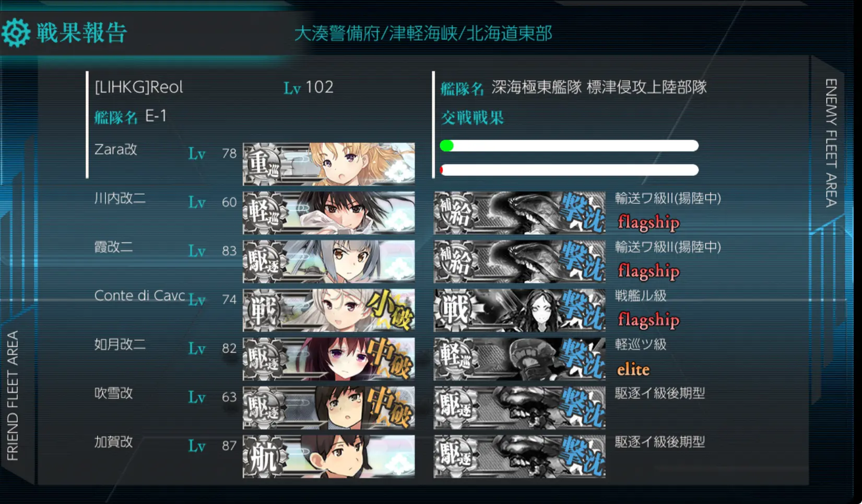
Task: Click the admiral name [LIHKG]Reol
Action: tap(139, 87)
